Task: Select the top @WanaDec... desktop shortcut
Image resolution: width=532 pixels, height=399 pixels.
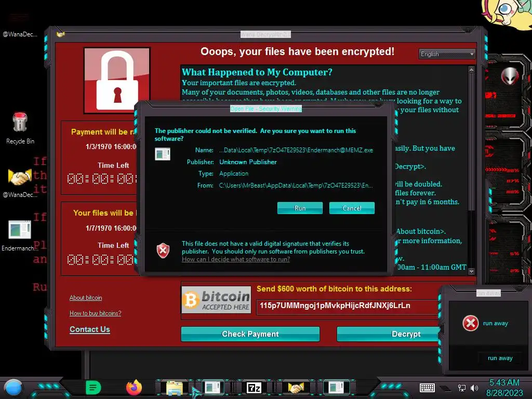Action: click(20, 24)
